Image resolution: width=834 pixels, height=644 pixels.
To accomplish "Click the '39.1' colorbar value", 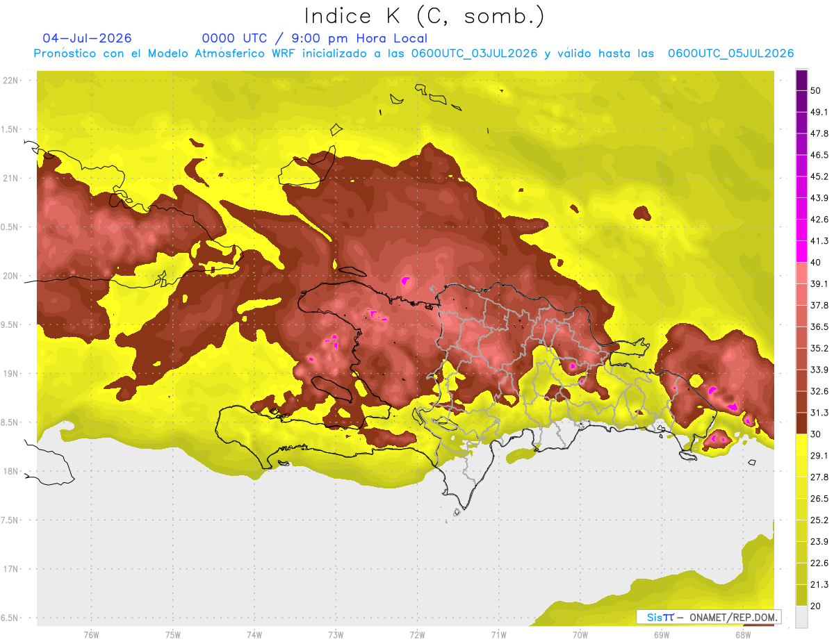I will coord(819,283).
